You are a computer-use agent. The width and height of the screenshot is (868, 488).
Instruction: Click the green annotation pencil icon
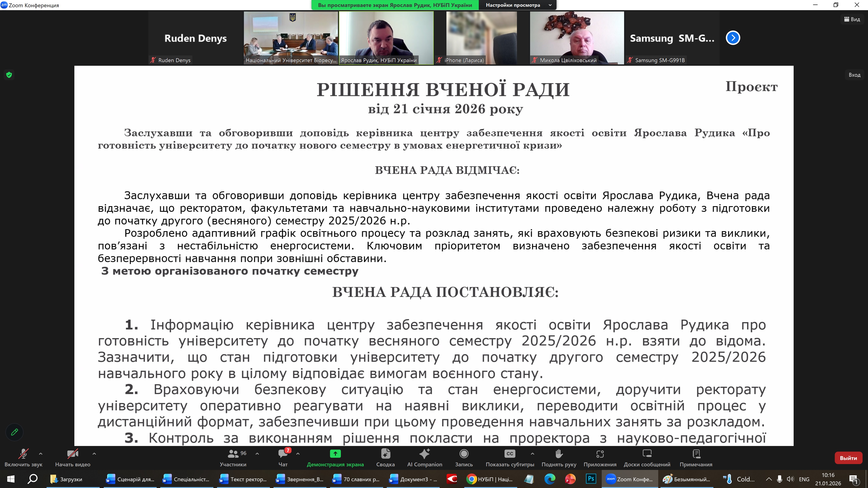tap(14, 432)
